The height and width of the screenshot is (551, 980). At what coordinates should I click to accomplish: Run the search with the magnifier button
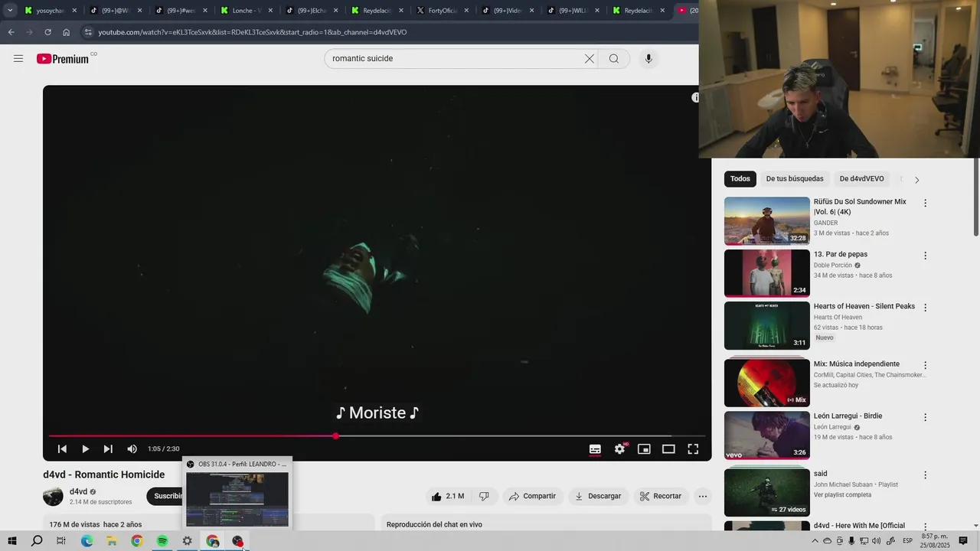(x=614, y=59)
